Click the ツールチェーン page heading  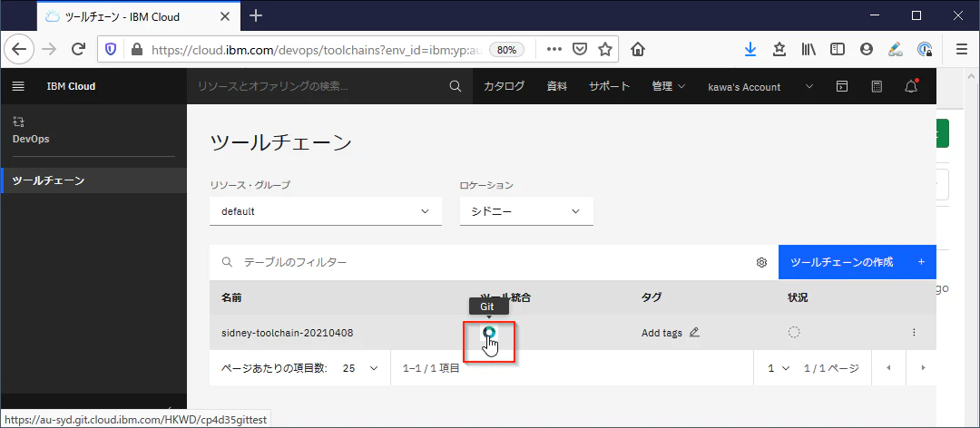click(280, 142)
